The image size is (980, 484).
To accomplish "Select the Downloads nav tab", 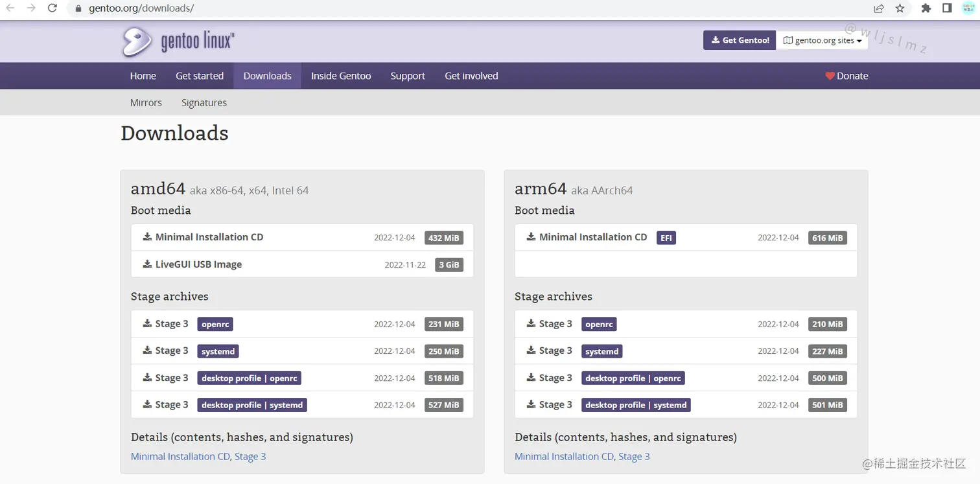I will 267,76.
